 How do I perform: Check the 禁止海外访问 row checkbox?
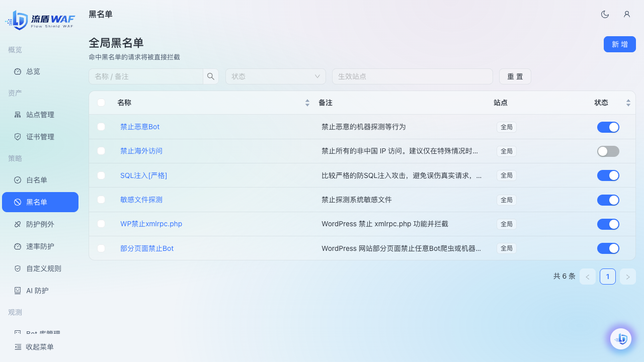coord(101,151)
